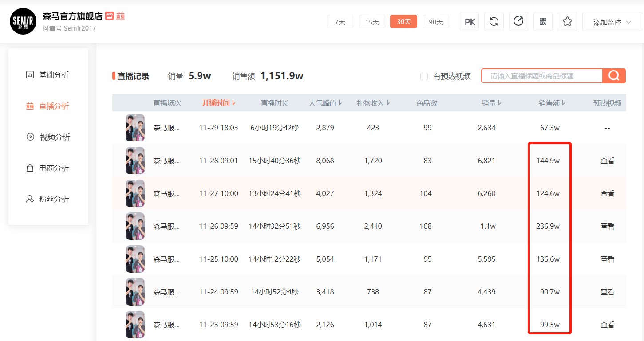Click the total 销售额 1,151.9w figure
Image resolution: width=644 pixels, height=341 pixels.
pyautogui.click(x=281, y=76)
